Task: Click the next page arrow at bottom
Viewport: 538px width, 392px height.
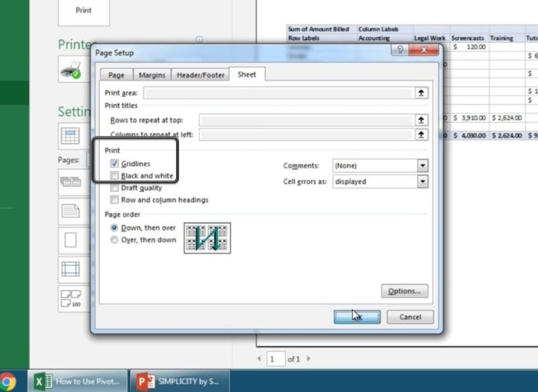Action: coord(309,358)
